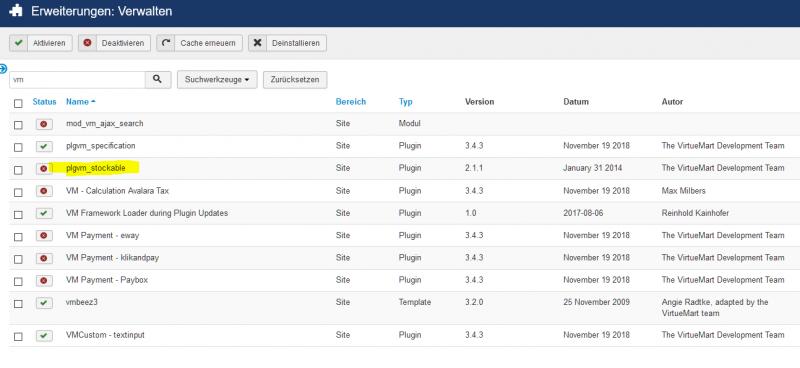Click the Template type cell for vmbeez3

click(415, 302)
